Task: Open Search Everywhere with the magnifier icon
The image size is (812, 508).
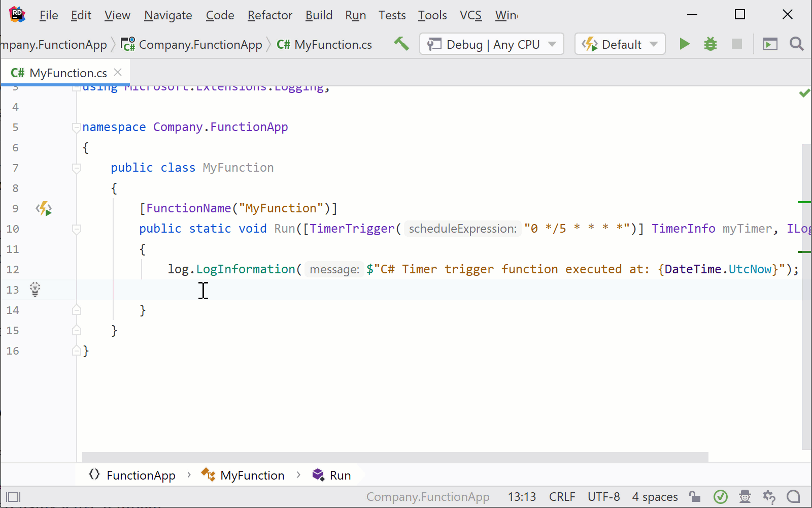Action: (x=796, y=44)
